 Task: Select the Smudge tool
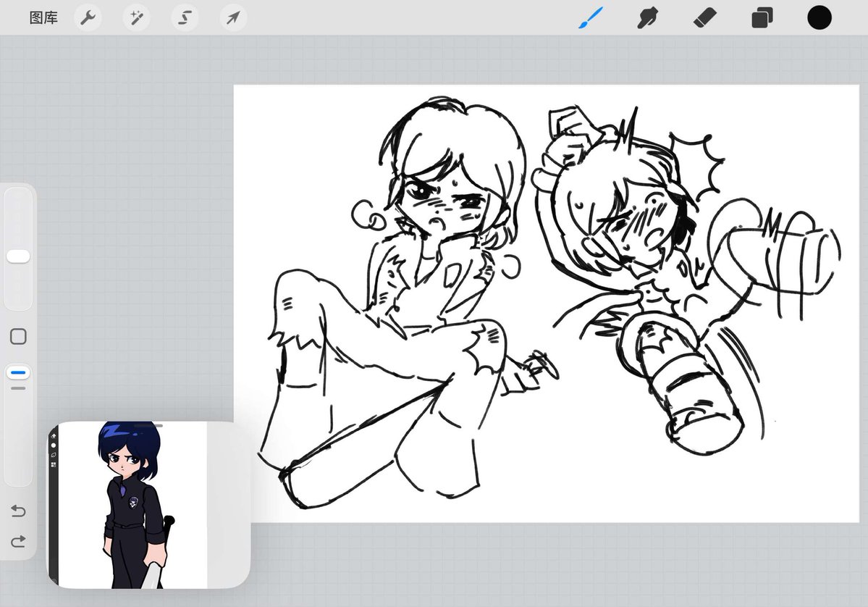pos(648,17)
